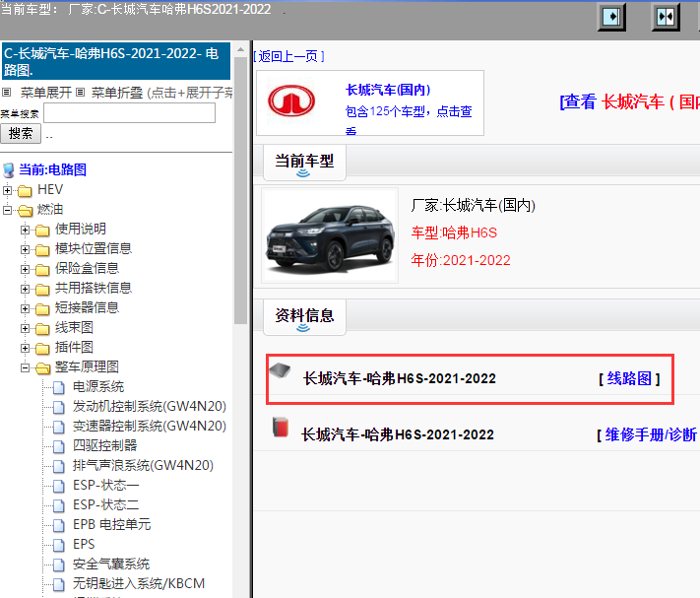Click the EPB 电控单元 document icon
The height and width of the screenshot is (598, 700).
tap(58, 526)
